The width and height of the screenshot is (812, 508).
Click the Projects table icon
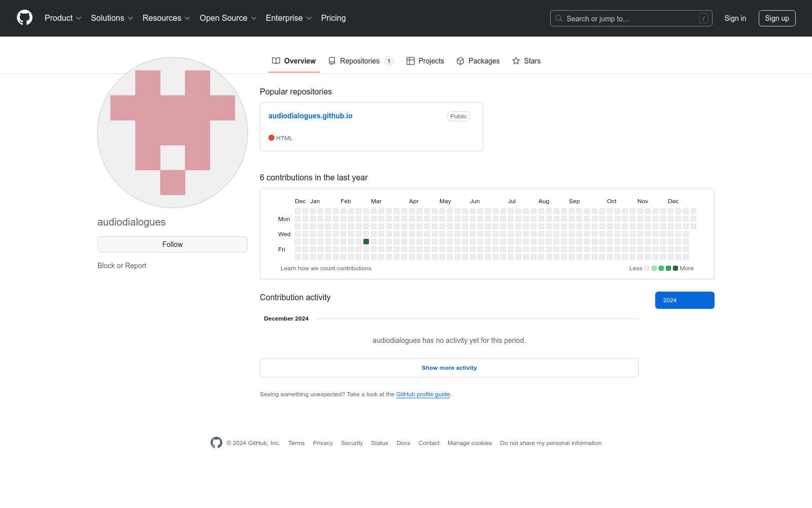[x=411, y=61]
